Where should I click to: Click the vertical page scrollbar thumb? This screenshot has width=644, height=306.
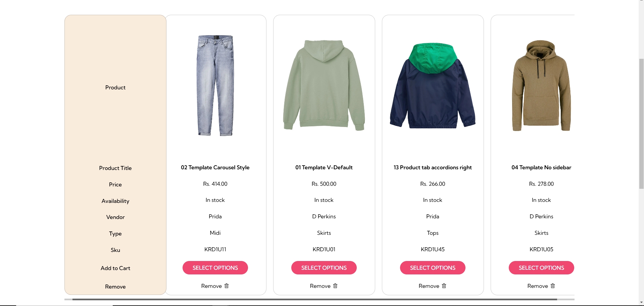(641, 124)
